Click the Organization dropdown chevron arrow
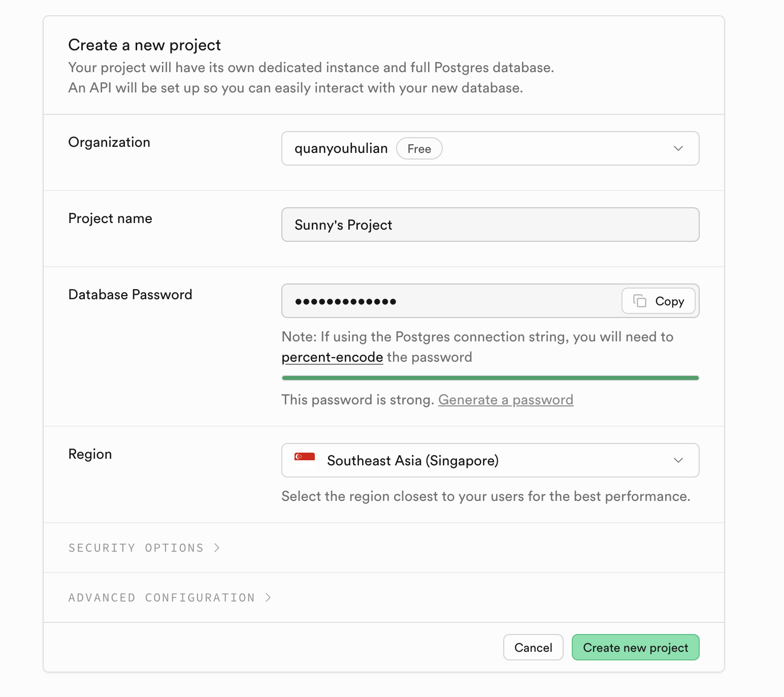 678,148
